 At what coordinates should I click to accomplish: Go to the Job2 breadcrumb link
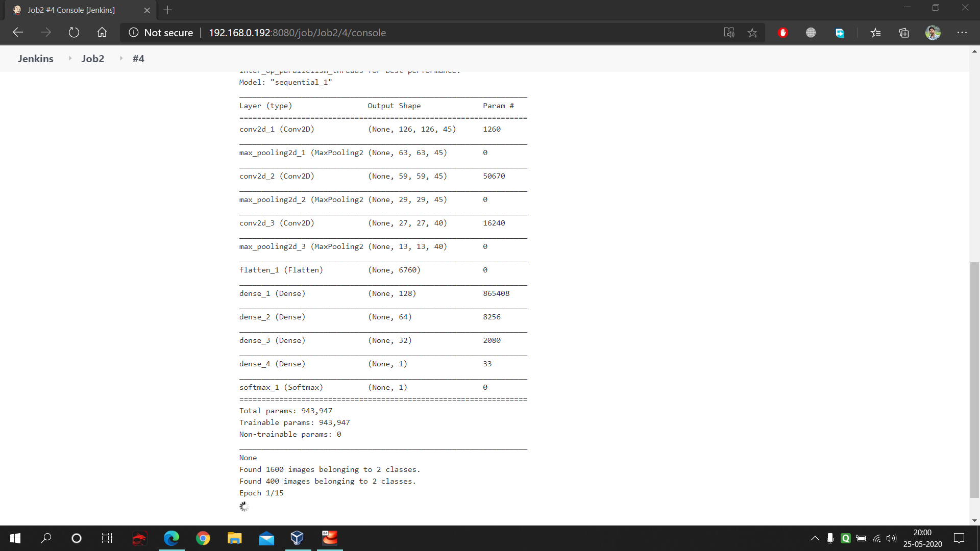pos(92,59)
